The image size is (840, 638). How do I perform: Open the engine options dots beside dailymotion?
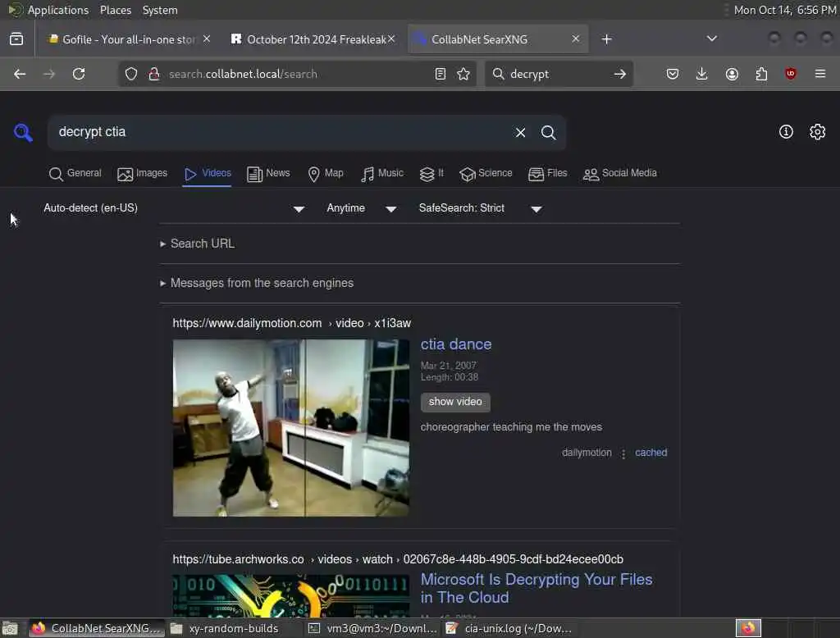click(x=623, y=453)
